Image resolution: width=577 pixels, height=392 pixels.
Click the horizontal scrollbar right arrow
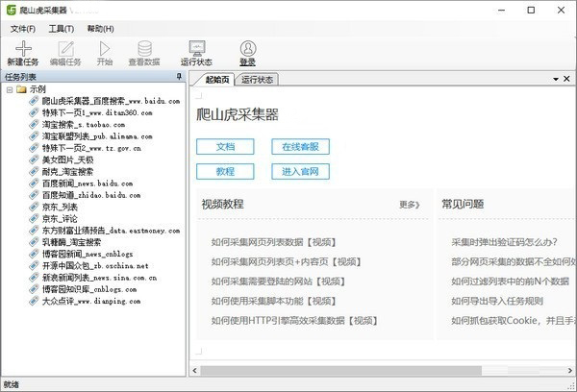click(x=570, y=370)
